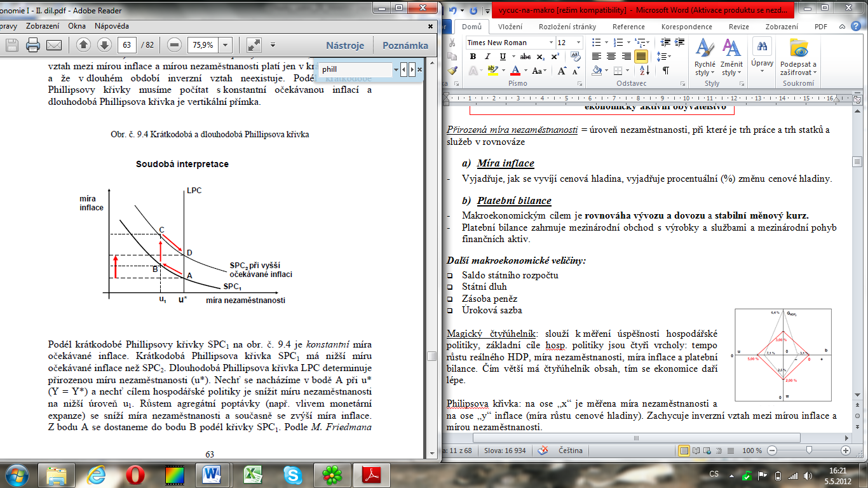Open the Okna menu in Adobe Reader
The height and width of the screenshot is (488, 868).
click(x=77, y=26)
